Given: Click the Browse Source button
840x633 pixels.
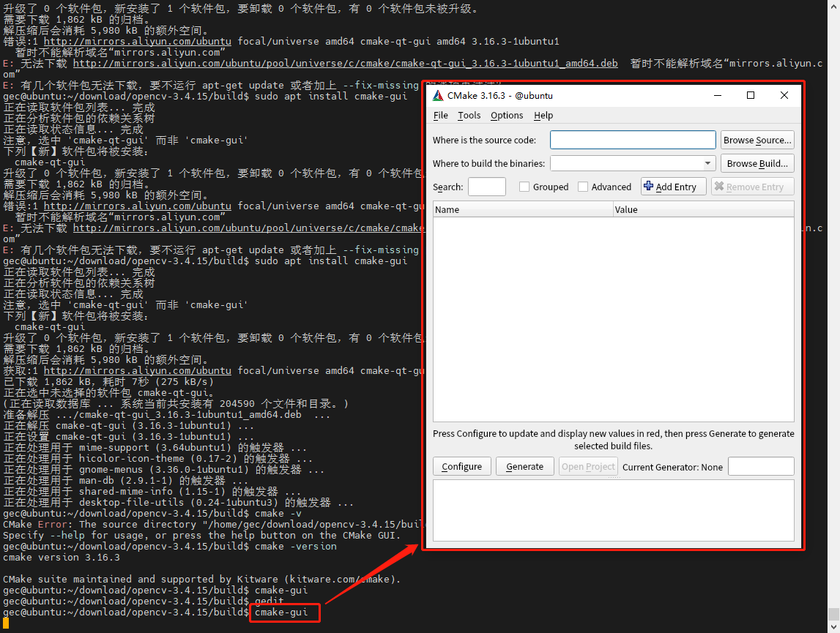Looking at the screenshot, I should click(757, 140).
